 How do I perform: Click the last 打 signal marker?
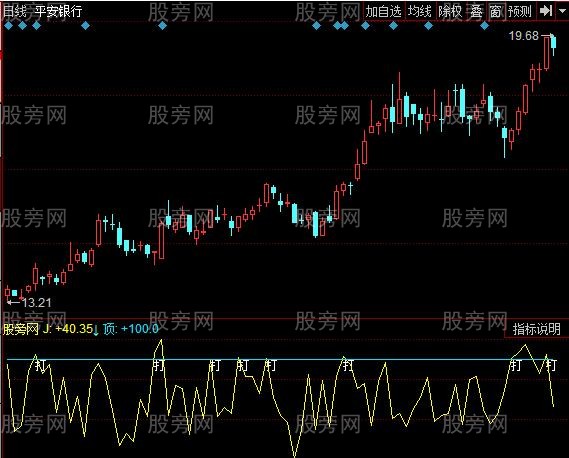click(551, 364)
